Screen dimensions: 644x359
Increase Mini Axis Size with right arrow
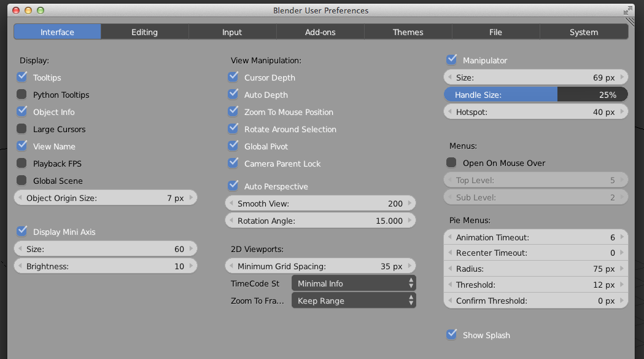pos(191,249)
